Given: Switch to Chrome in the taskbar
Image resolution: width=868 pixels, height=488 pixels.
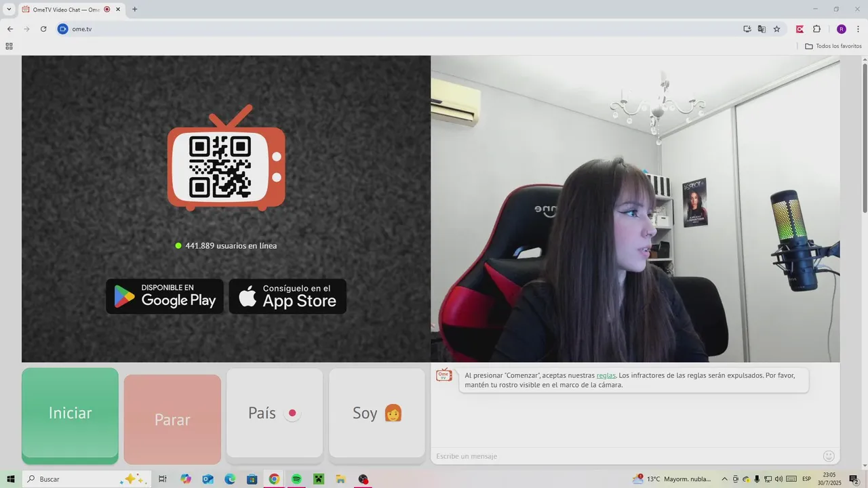Looking at the screenshot, I should tap(274, 479).
